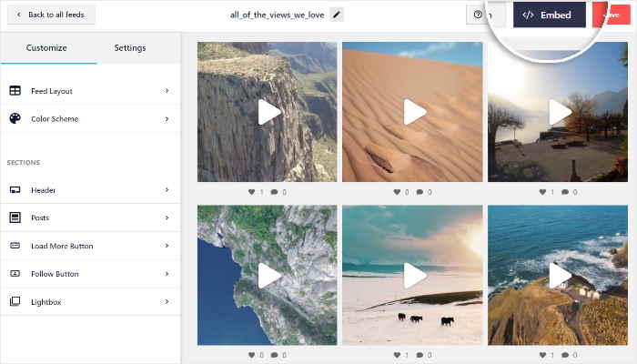Open the Load More Button label
Screen dimensions: 637x364
point(62,247)
